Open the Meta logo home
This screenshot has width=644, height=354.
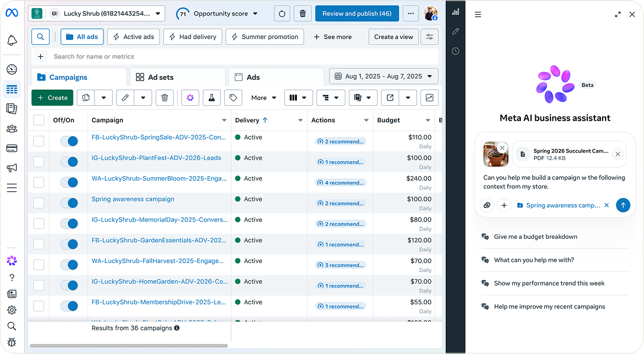[11, 13]
